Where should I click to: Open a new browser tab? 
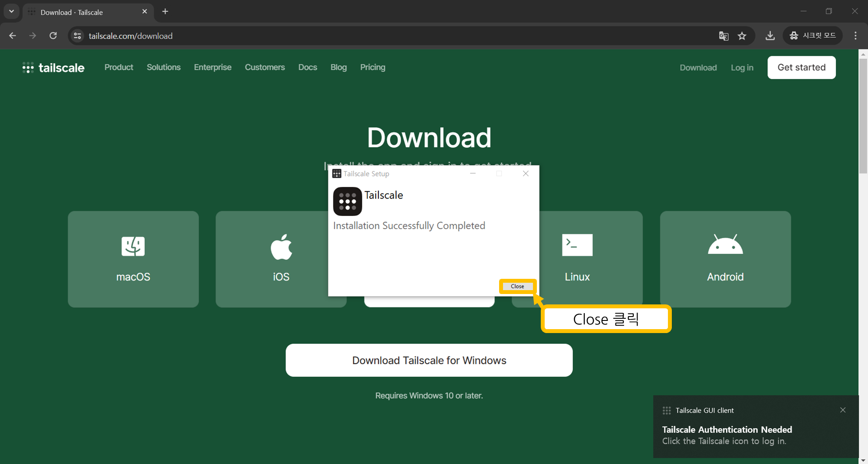(x=165, y=12)
